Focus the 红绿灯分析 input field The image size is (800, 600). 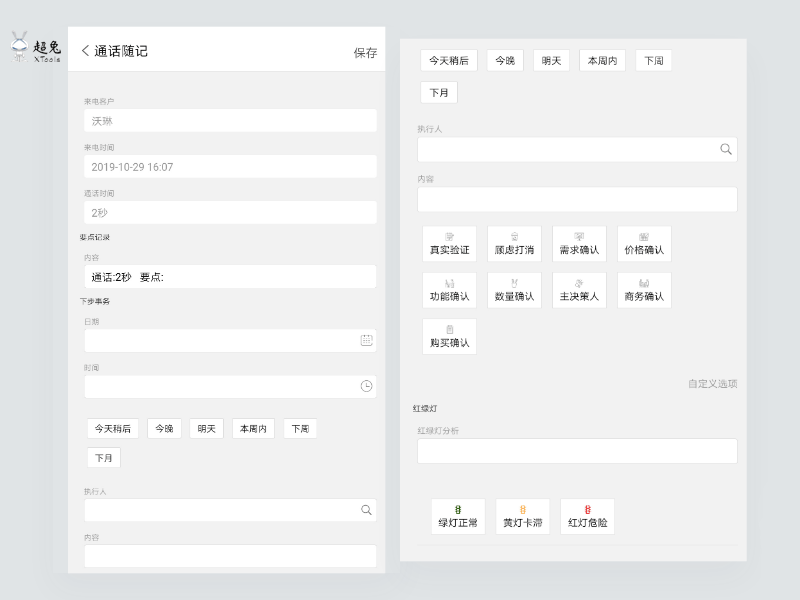[577, 451]
